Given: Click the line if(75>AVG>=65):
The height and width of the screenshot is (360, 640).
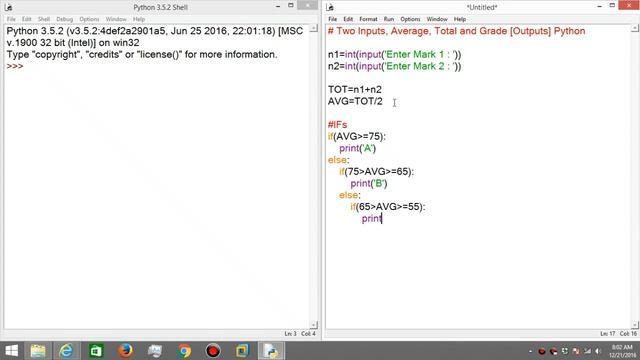Looking at the screenshot, I should tap(376, 171).
